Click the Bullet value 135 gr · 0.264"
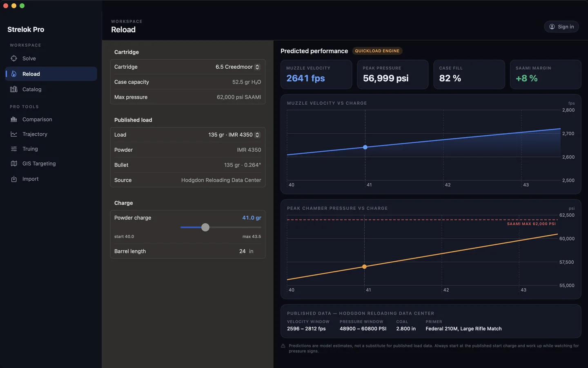This screenshot has height=368, width=588. coord(243,165)
